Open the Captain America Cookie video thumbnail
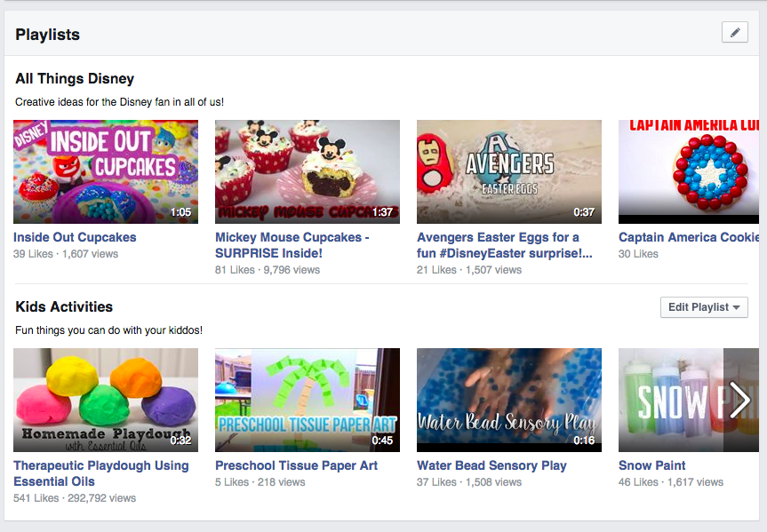 click(x=689, y=171)
